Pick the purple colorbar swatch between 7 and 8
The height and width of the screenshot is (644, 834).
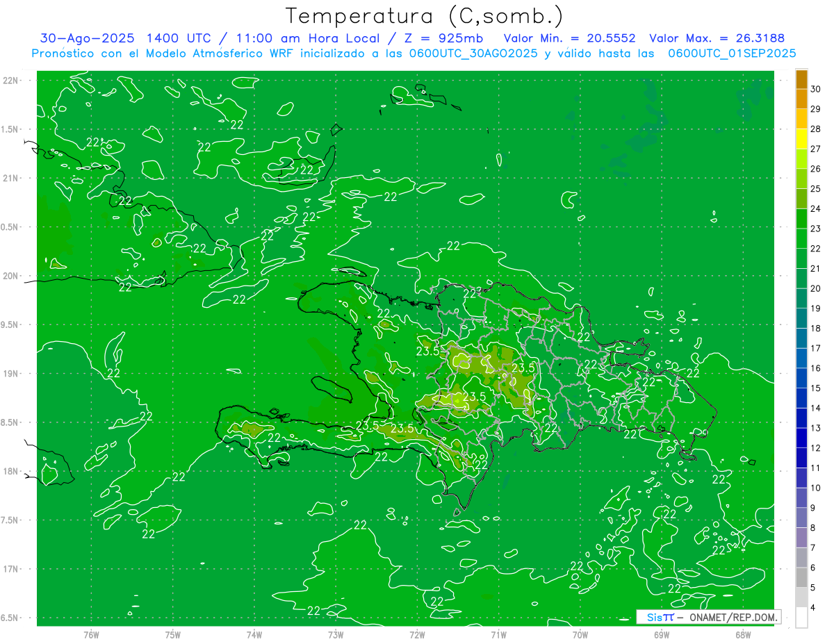pyautogui.click(x=801, y=538)
